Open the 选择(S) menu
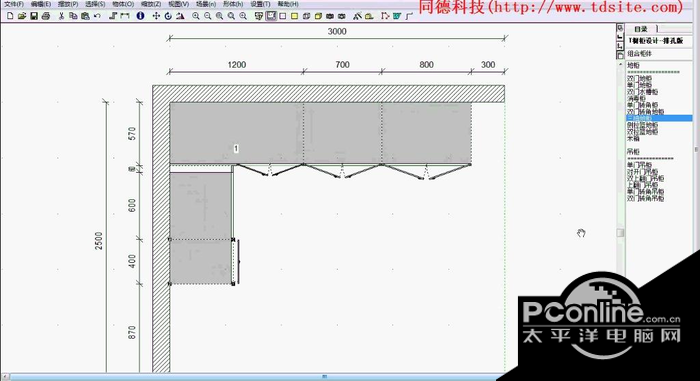 coord(95,4)
